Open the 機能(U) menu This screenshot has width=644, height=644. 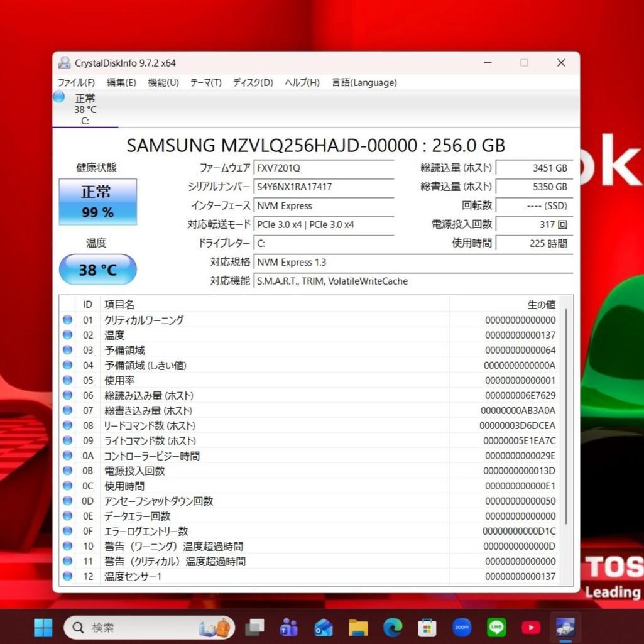tap(163, 83)
